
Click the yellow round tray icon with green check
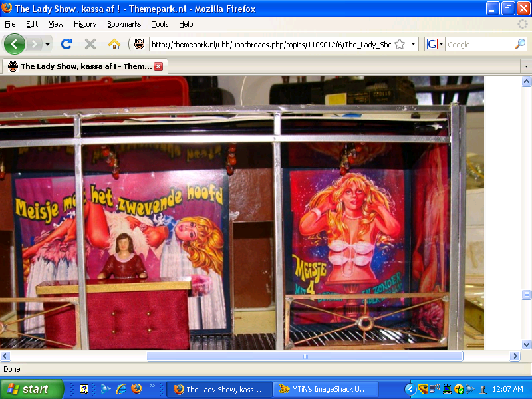pos(459,389)
